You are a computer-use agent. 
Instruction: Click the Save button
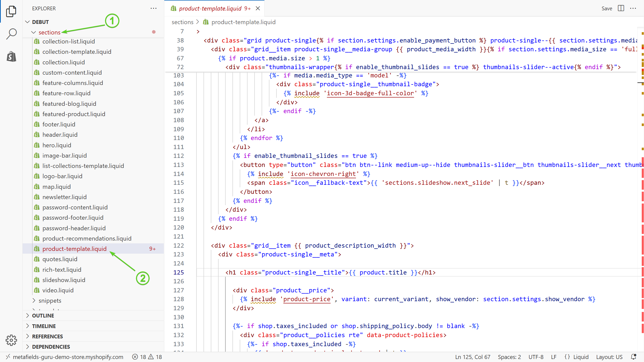point(607,8)
